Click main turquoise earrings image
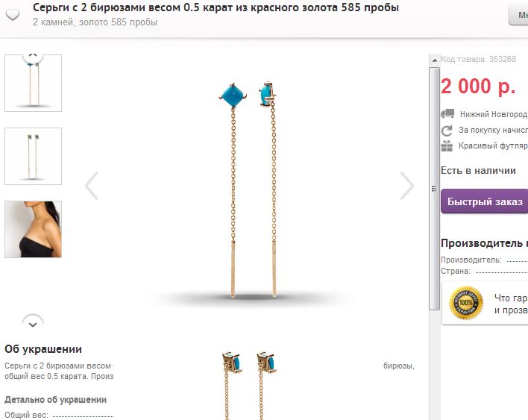Screen dimensions: 528x420 point(250,189)
